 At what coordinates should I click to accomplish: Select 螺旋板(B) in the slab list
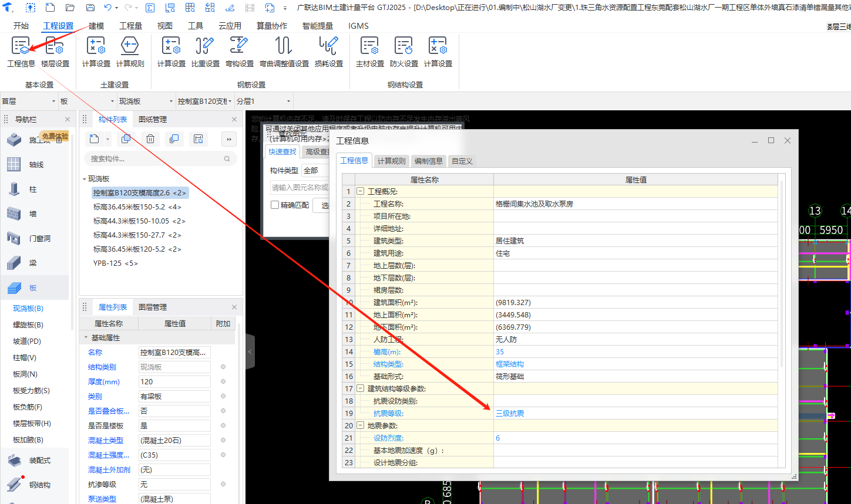click(x=28, y=324)
